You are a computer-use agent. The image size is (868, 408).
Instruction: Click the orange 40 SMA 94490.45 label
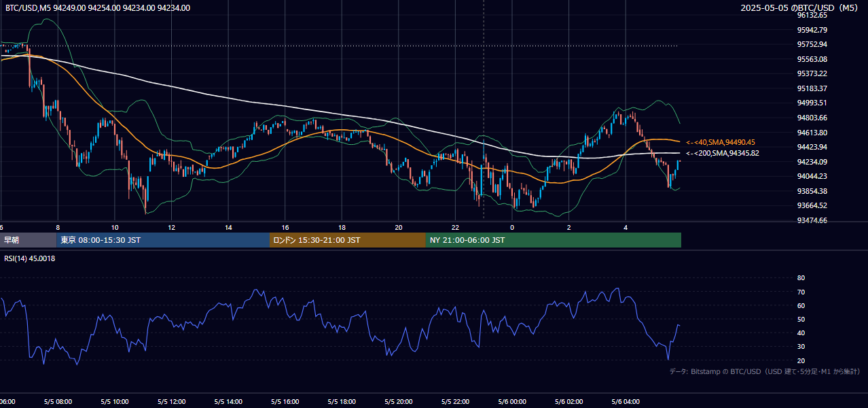721,142
